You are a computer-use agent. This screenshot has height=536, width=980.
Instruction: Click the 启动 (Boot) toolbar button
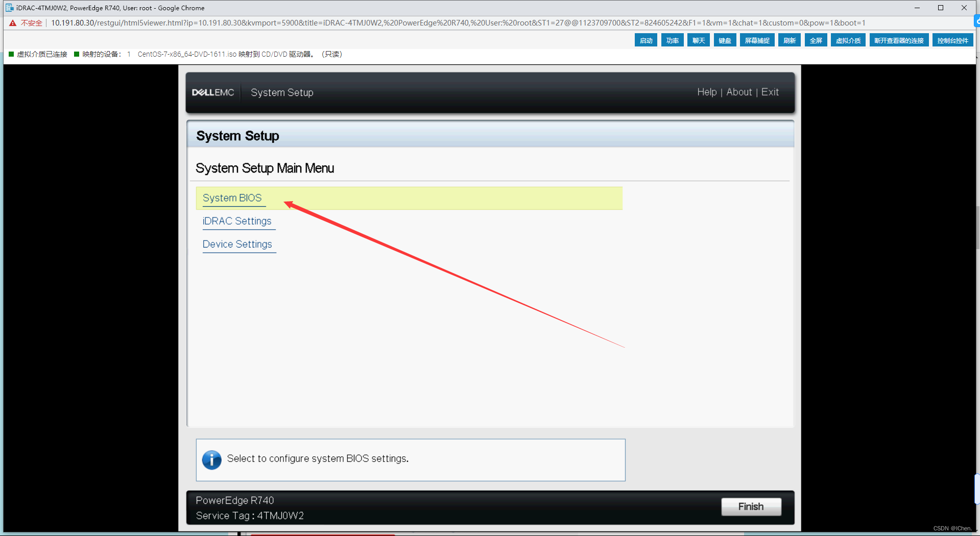646,40
